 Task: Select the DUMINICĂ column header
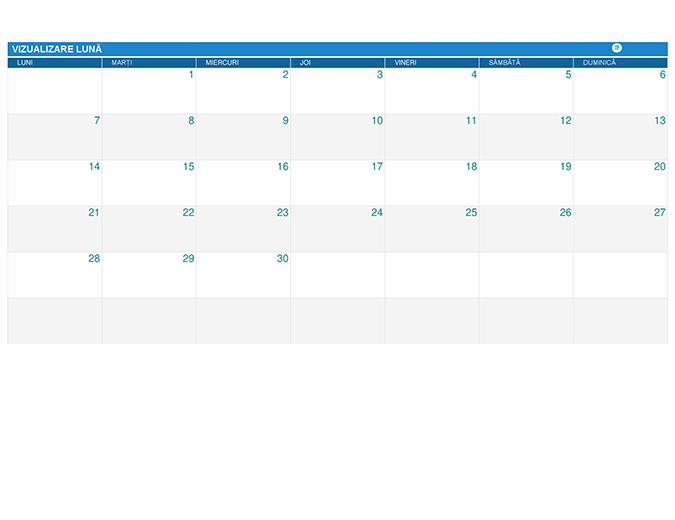600,63
